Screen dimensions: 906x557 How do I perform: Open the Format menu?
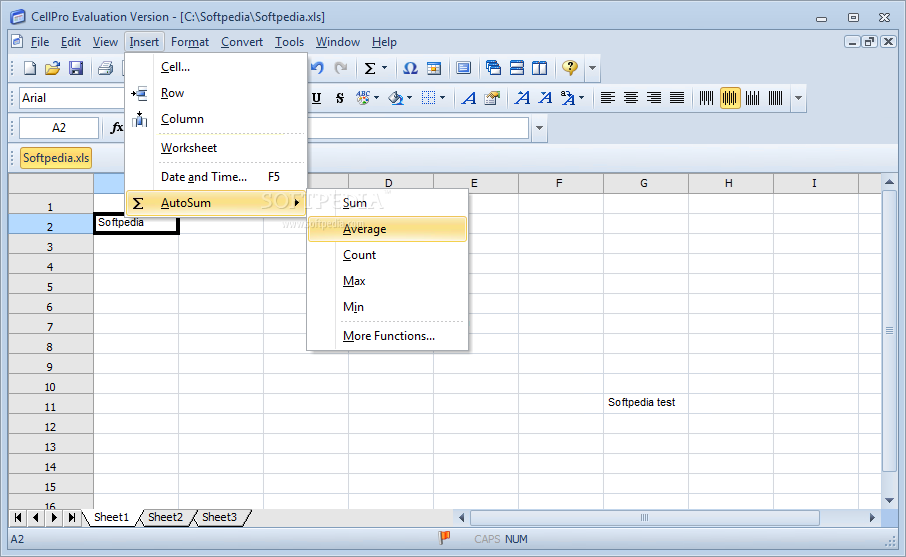[190, 42]
